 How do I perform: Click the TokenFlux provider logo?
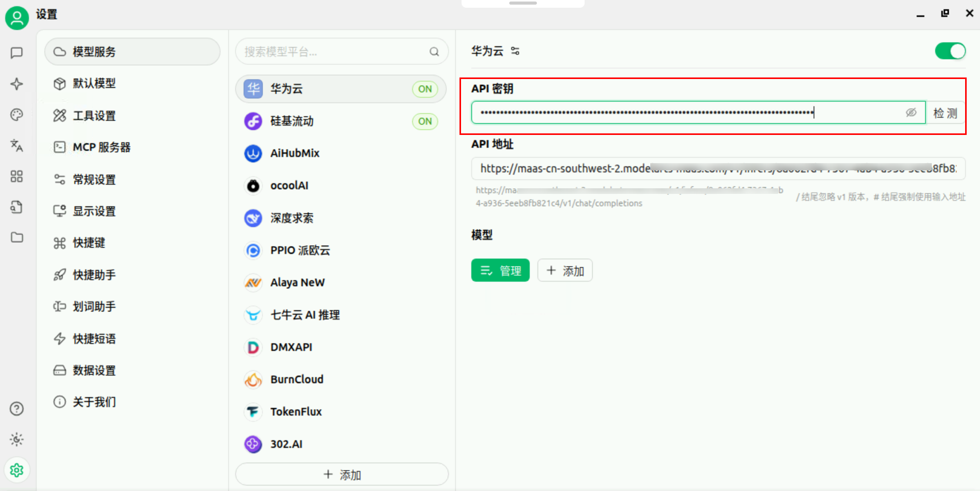(253, 412)
